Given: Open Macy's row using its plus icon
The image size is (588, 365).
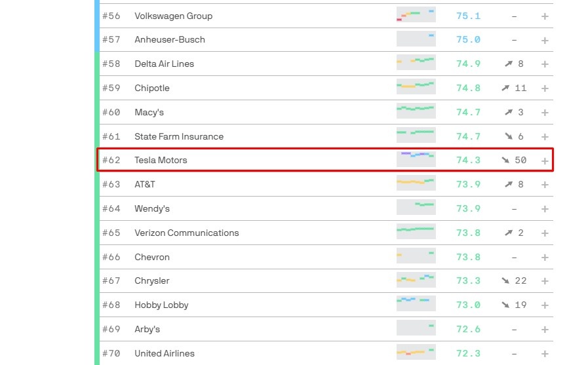Looking at the screenshot, I should [x=545, y=113].
